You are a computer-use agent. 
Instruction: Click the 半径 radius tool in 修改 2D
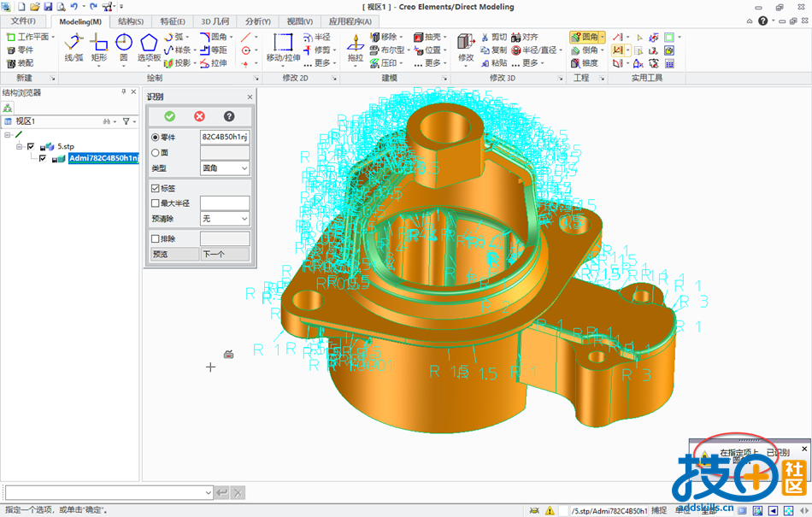[x=317, y=38]
